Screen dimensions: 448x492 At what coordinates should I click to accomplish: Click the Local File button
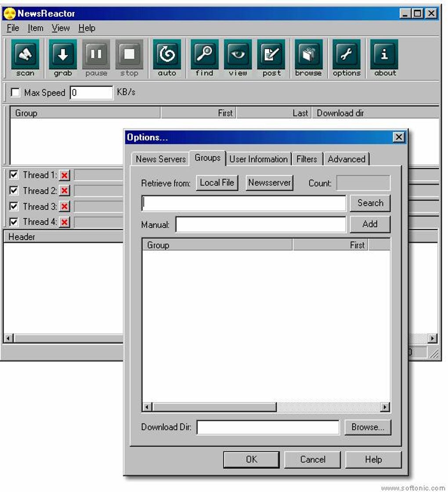point(217,183)
